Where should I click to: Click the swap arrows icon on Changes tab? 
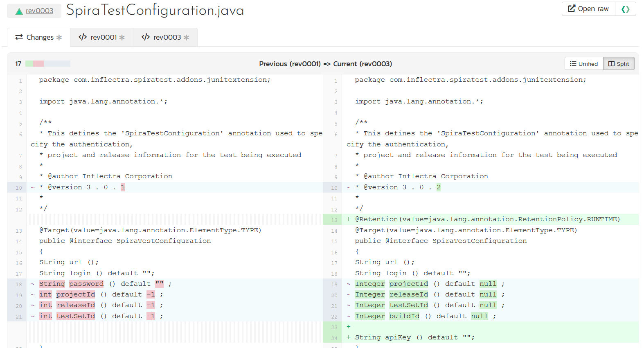tap(19, 37)
